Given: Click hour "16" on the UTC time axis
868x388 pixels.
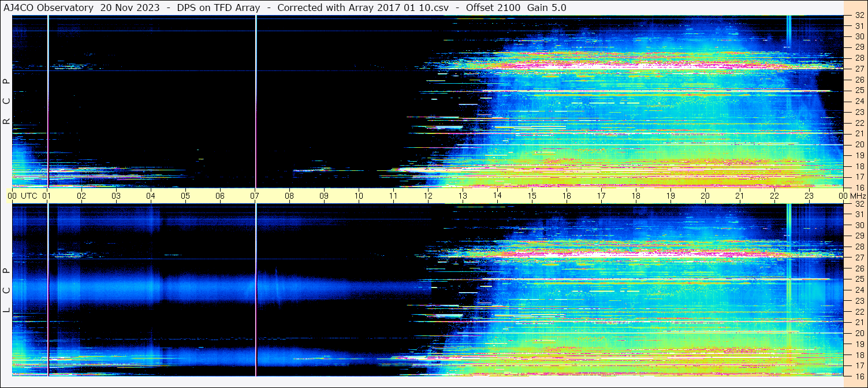Looking at the screenshot, I should 567,196.
